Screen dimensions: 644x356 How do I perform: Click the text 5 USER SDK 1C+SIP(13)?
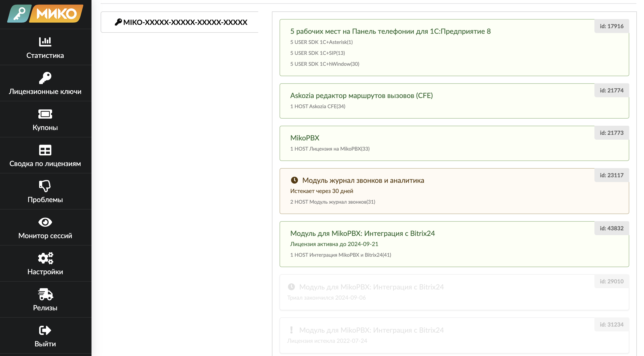point(317,53)
